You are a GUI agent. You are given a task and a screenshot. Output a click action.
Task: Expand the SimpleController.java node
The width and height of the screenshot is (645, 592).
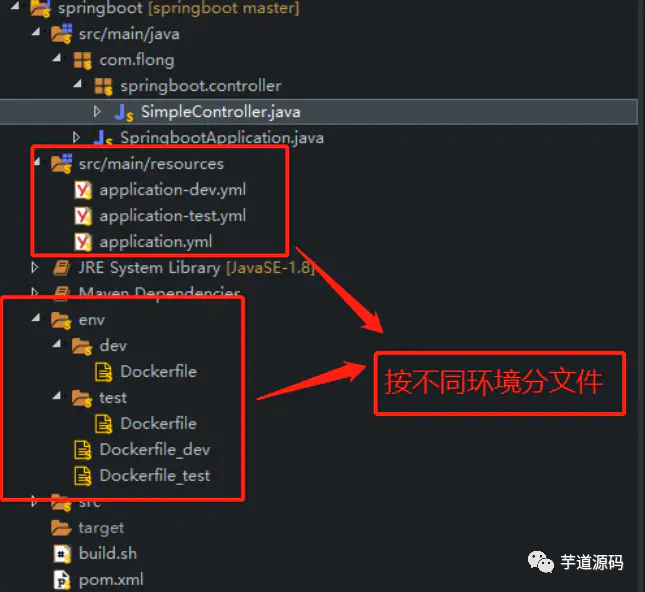click(97, 111)
